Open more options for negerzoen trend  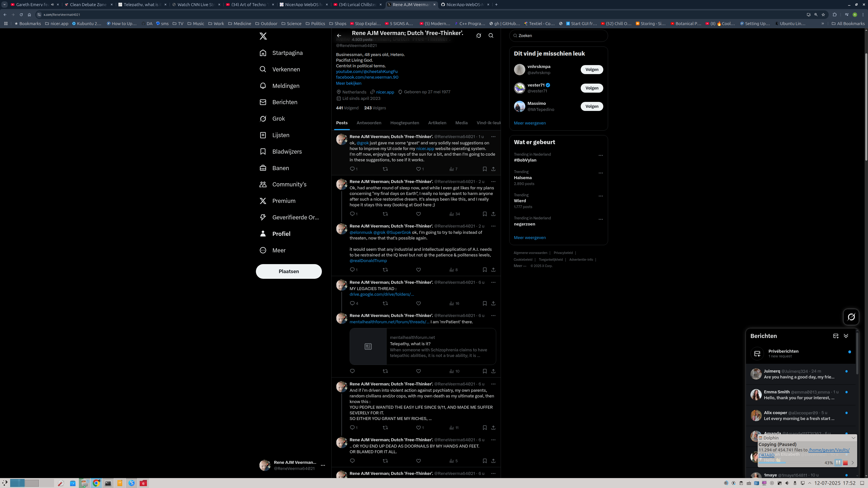coord(600,219)
